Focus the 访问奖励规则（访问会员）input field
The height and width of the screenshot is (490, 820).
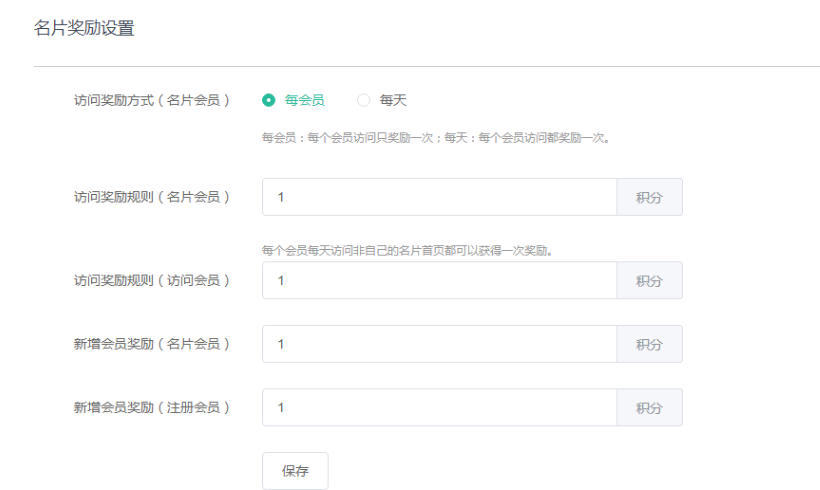[439, 281]
